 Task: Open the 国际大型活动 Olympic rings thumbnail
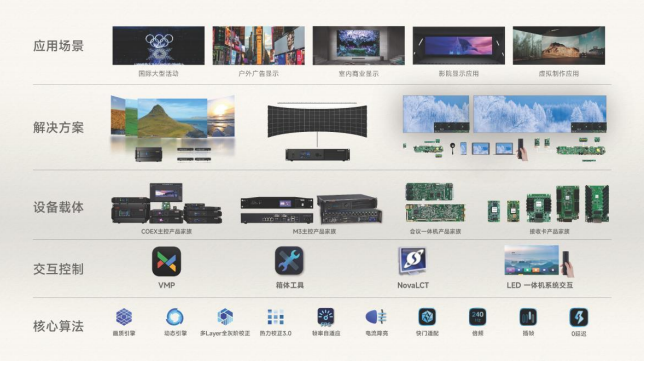coord(158,46)
